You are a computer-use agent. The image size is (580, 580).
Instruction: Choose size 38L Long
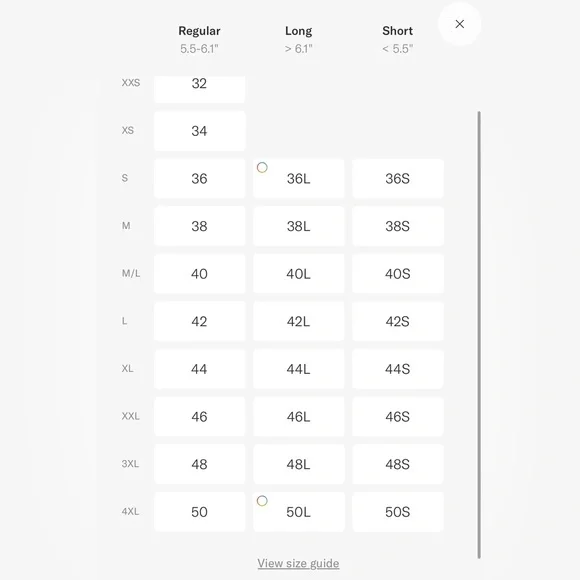pyautogui.click(x=299, y=226)
